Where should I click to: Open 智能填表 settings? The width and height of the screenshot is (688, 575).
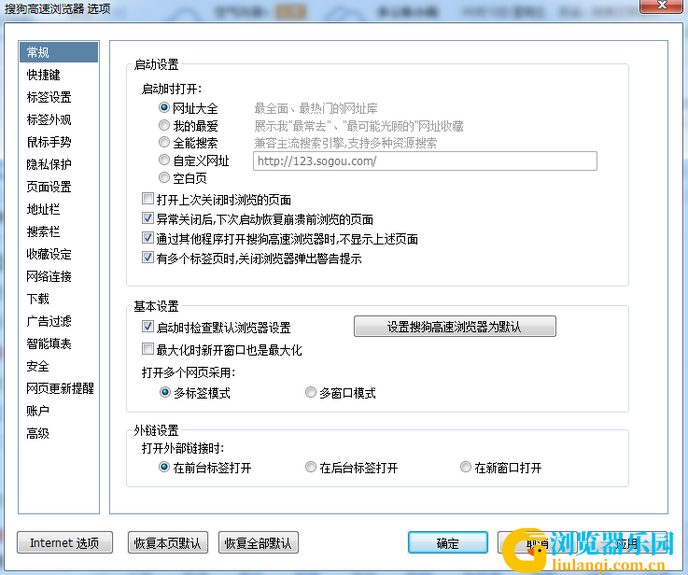point(49,344)
